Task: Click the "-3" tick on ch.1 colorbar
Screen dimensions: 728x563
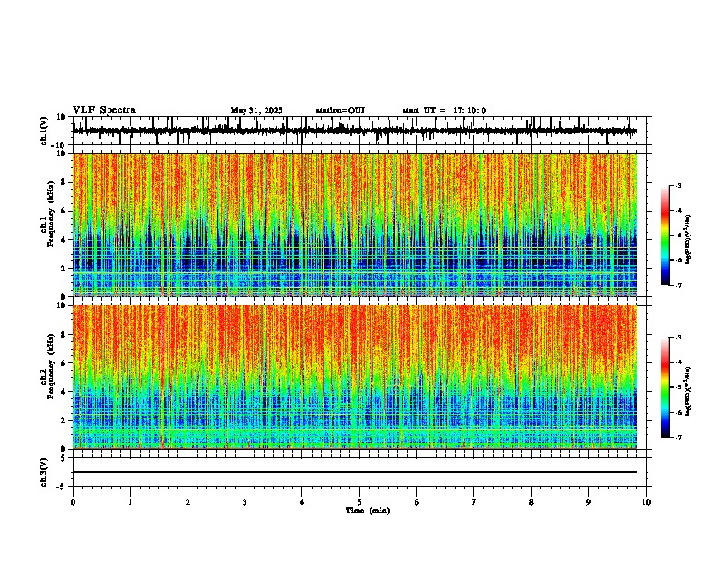Action: (x=677, y=186)
